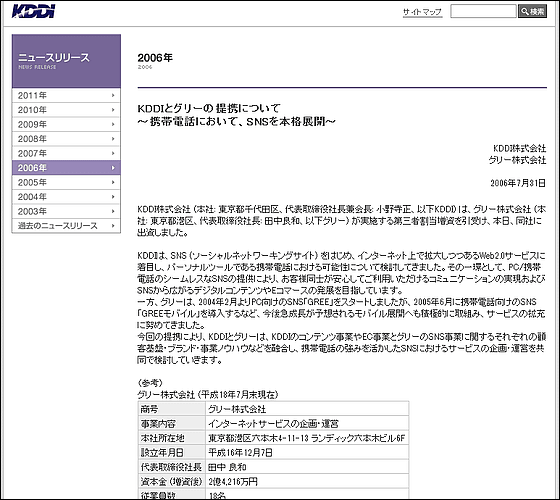Click the グリー株式会社 byline
The width and height of the screenshot is (560, 500).
(518, 160)
